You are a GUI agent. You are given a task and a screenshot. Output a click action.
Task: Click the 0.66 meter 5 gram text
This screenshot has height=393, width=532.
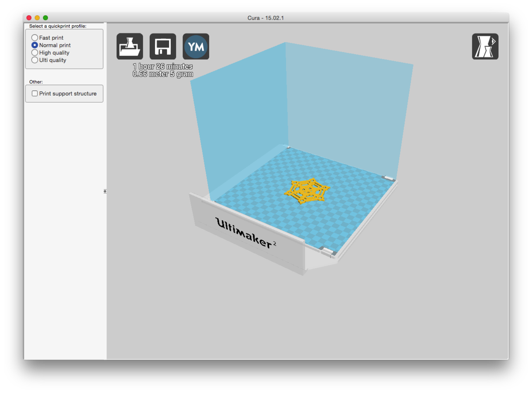(163, 74)
